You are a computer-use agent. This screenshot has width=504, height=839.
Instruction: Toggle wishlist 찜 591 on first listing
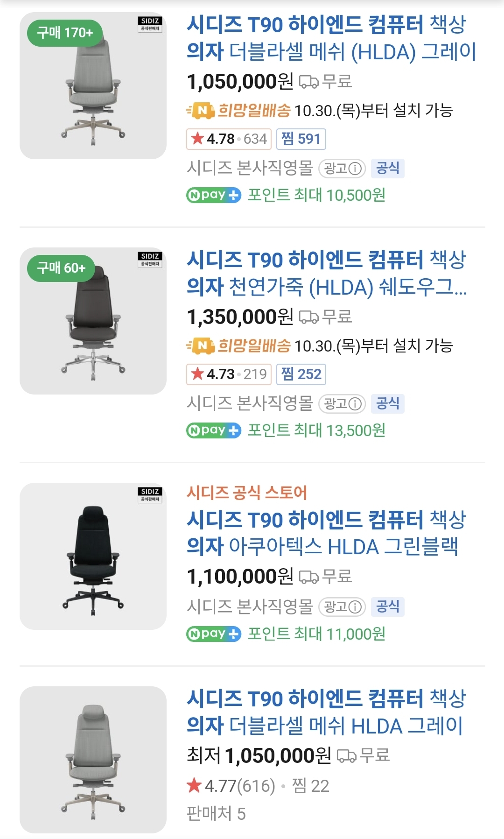click(x=301, y=139)
